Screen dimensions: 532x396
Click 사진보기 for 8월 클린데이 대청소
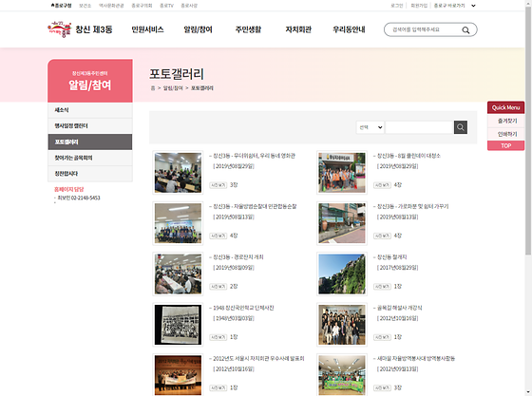click(x=382, y=185)
